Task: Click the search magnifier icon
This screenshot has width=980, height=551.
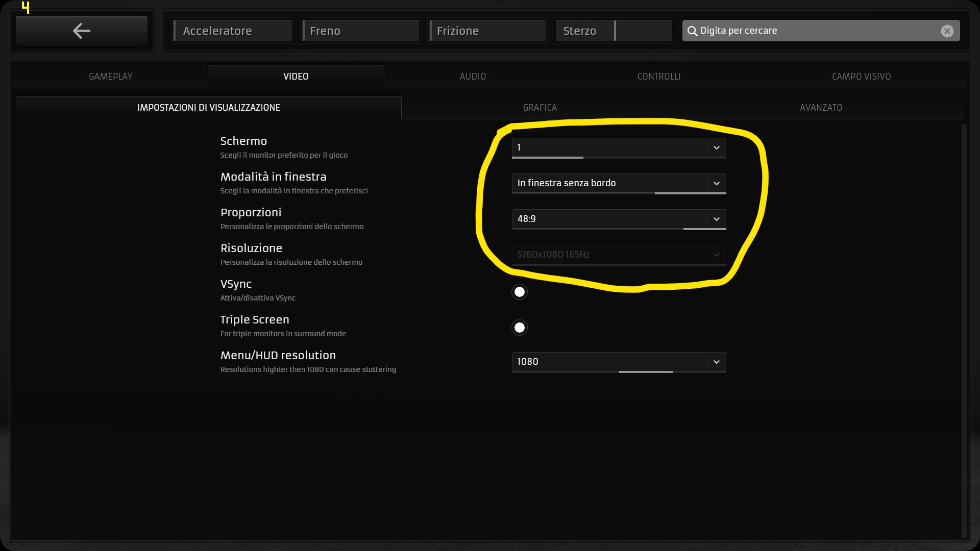Action: [x=692, y=31]
